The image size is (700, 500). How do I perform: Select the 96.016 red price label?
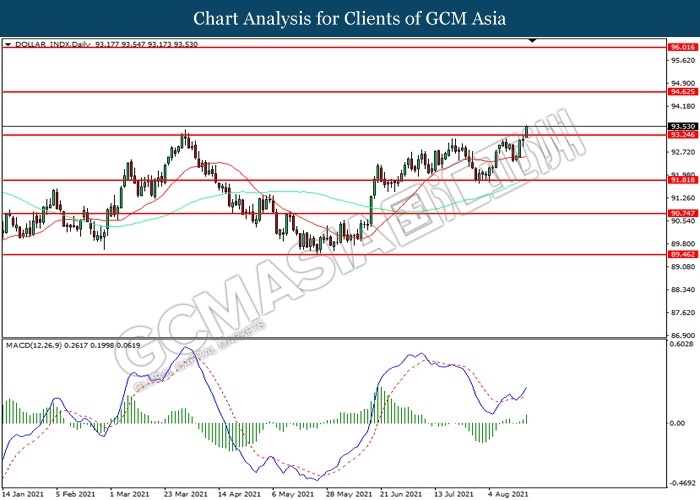pyautogui.click(x=683, y=47)
